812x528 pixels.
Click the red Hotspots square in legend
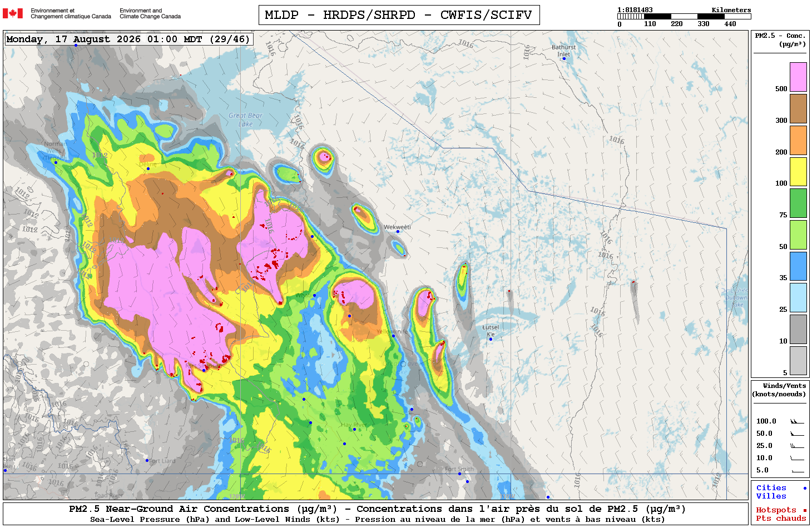click(x=805, y=510)
